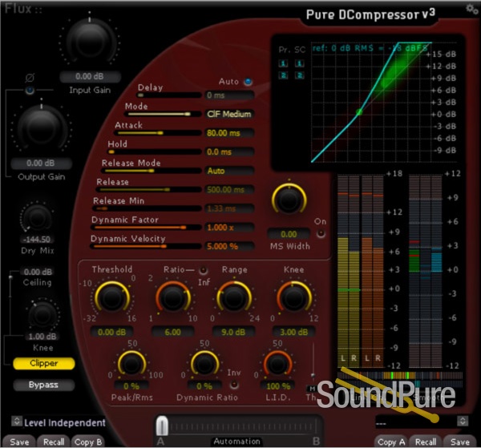481x448 pixels.
Task: Click the CIF Medium mode value
Action: (229, 114)
